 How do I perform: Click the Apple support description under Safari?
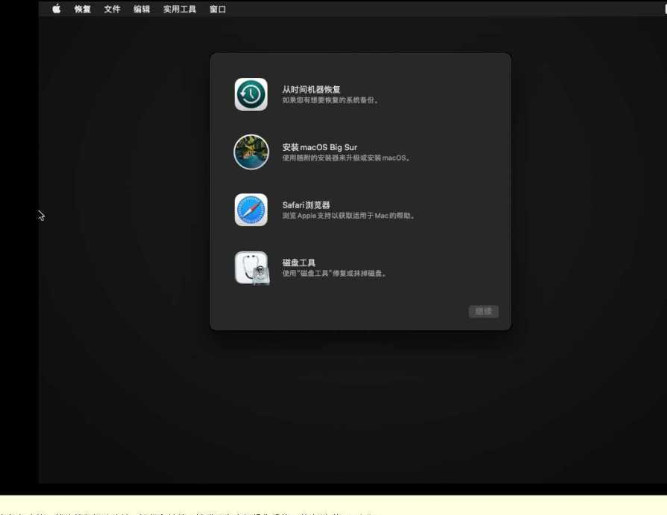(x=348, y=216)
